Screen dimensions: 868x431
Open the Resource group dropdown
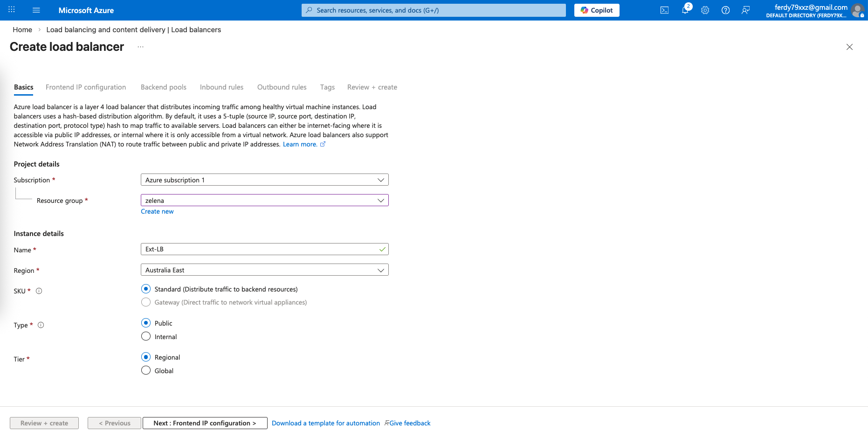[x=264, y=201]
